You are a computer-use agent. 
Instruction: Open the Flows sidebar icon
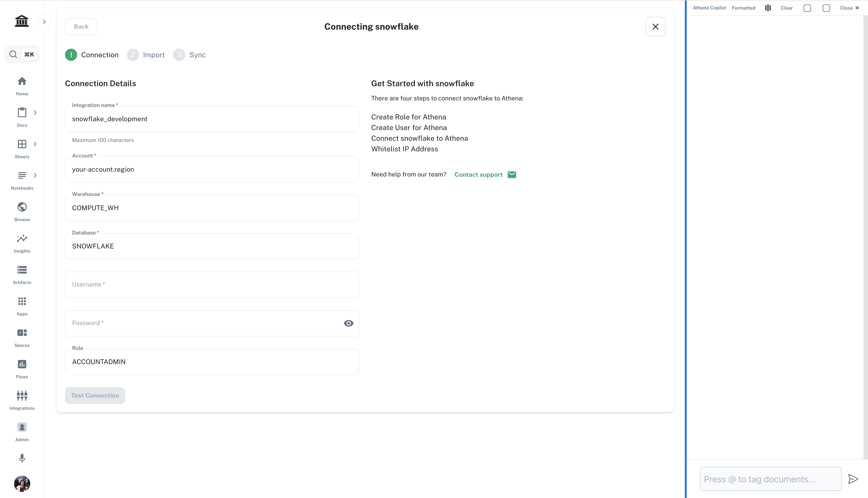click(x=22, y=364)
